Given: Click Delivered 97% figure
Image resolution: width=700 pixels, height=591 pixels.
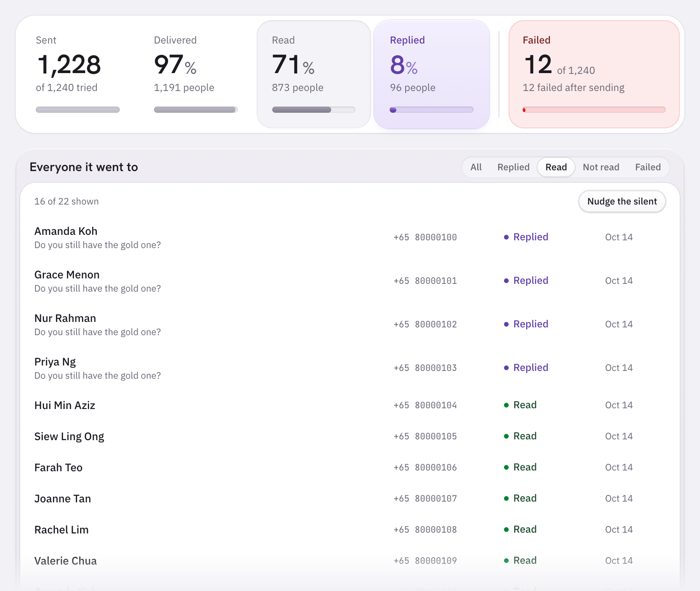Looking at the screenshot, I should tap(175, 65).
